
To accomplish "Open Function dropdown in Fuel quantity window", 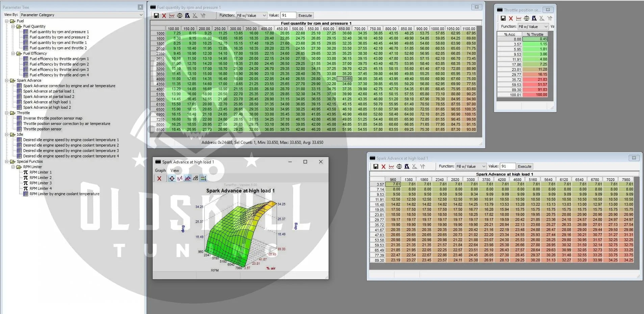I will coord(252,16).
